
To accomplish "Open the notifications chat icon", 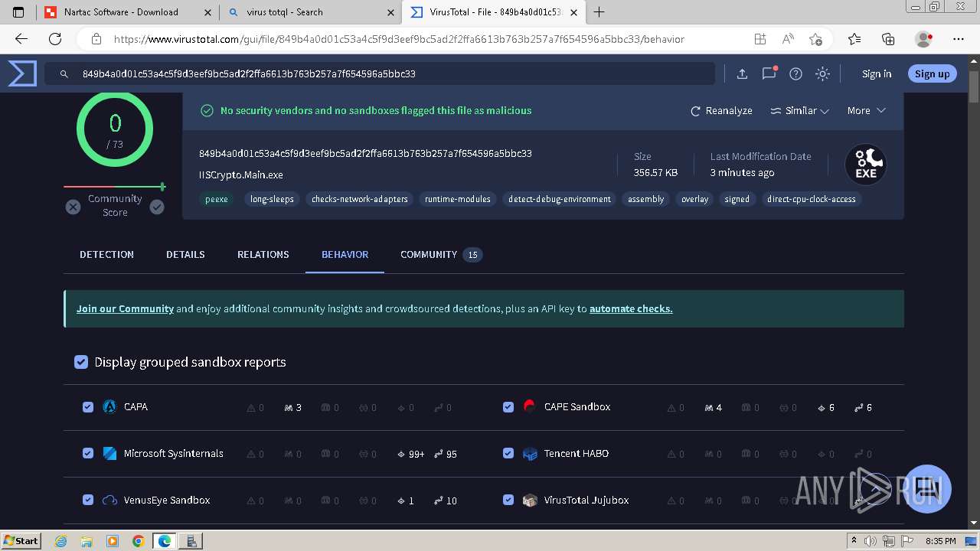I will pos(769,73).
